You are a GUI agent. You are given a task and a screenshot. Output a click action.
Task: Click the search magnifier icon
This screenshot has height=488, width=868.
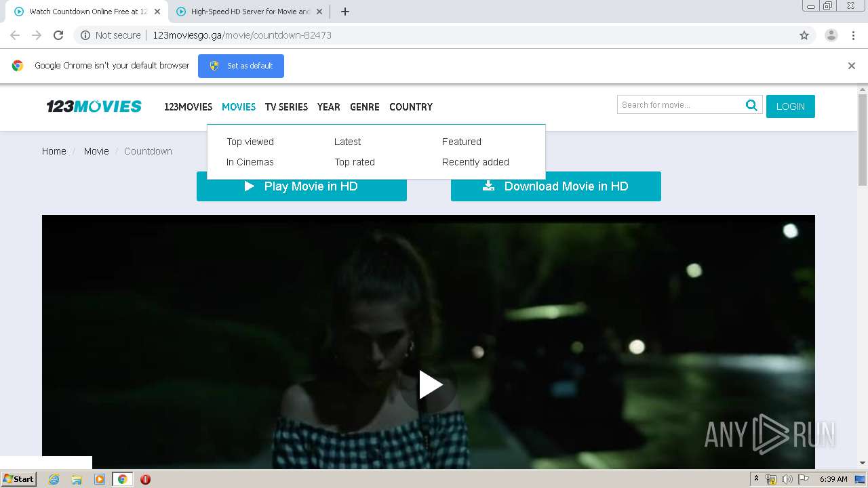pyautogui.click(x=751, y=104)
